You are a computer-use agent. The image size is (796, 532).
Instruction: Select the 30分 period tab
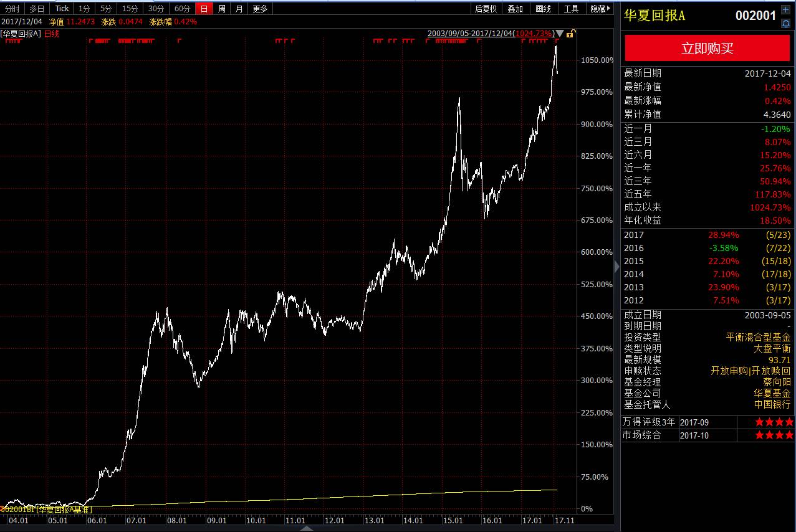coord(156,9)
